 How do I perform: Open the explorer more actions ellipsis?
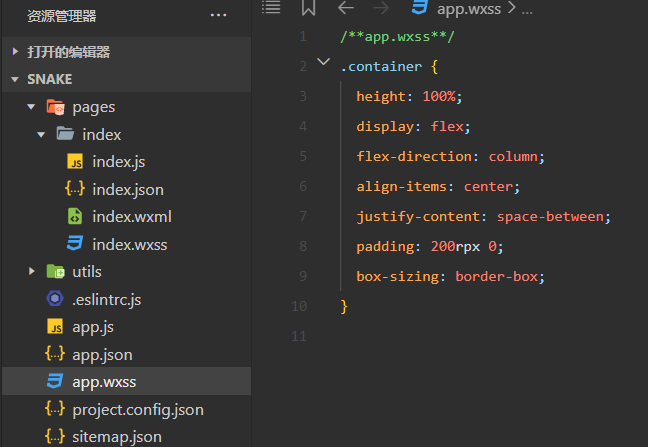(x=218, y=16)
